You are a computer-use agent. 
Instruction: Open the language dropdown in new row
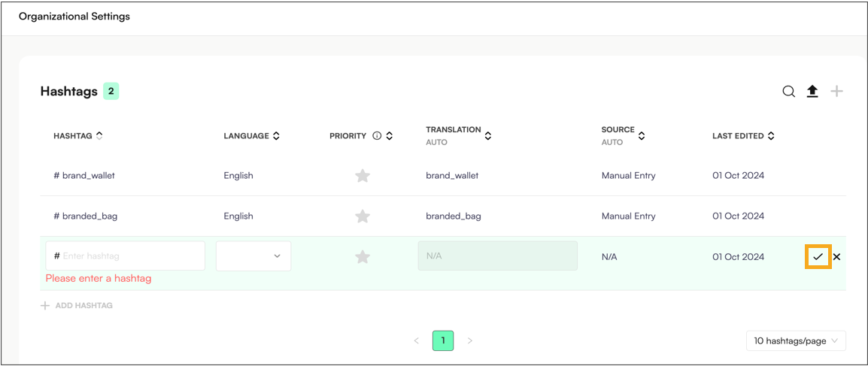pos(253,256)
